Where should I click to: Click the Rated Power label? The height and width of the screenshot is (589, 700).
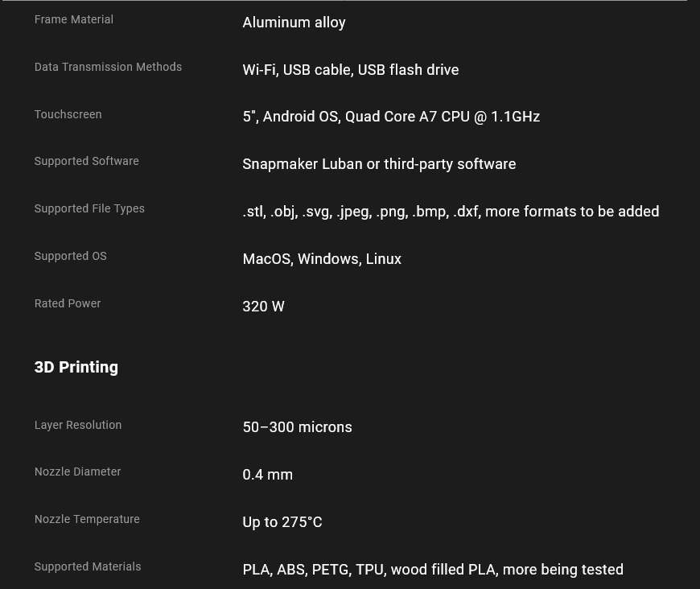[68, 303]
